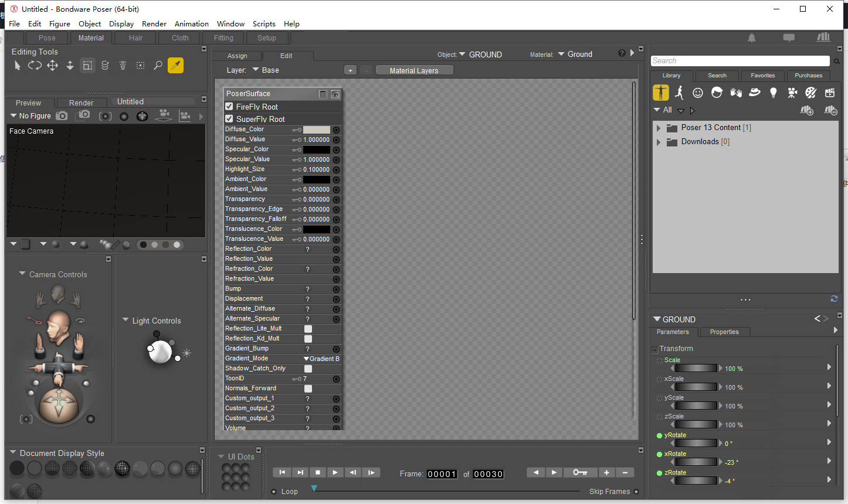Select the Rotate editing tool
This screenshot has height=504, width=848.
click(x=35, y=66)
